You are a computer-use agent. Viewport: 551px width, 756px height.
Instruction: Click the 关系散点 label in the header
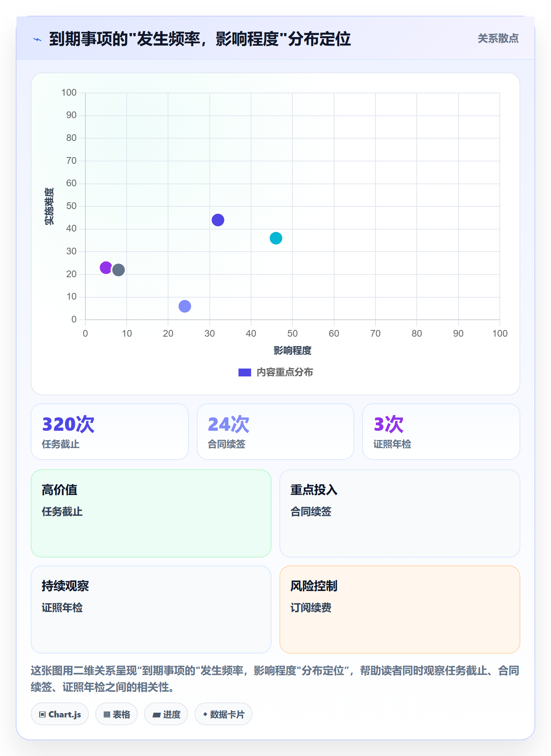[498, 39]
